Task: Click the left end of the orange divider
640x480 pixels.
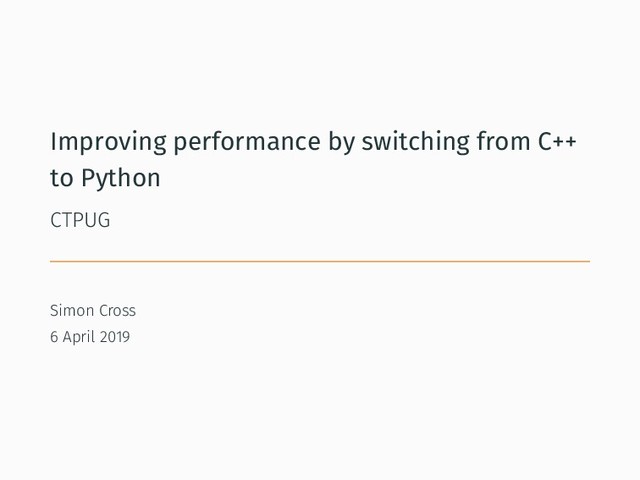Action: point(54,261)
